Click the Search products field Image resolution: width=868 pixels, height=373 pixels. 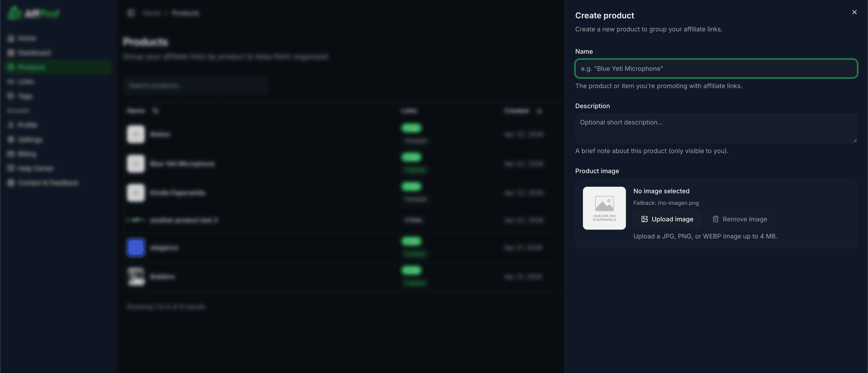(x=195, y=86)
